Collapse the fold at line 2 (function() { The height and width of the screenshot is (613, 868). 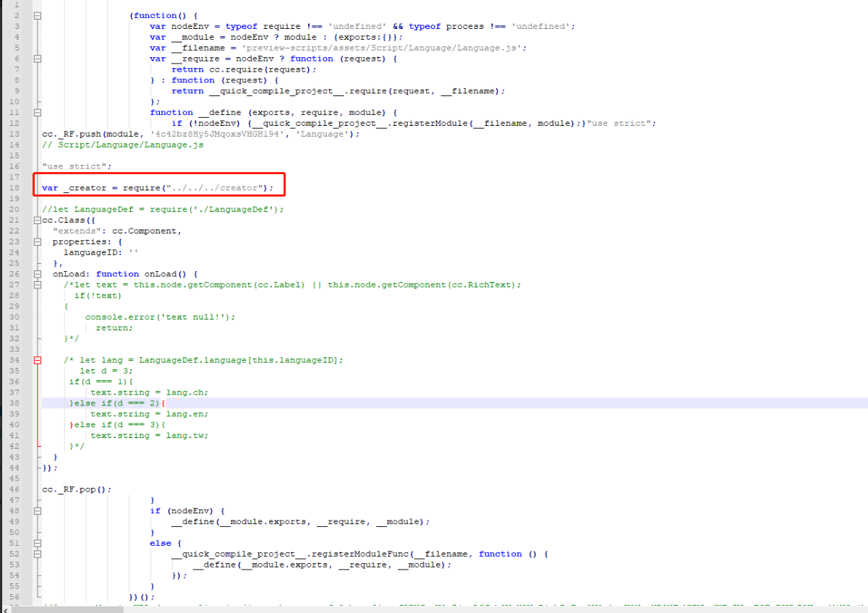click(38, 15)
